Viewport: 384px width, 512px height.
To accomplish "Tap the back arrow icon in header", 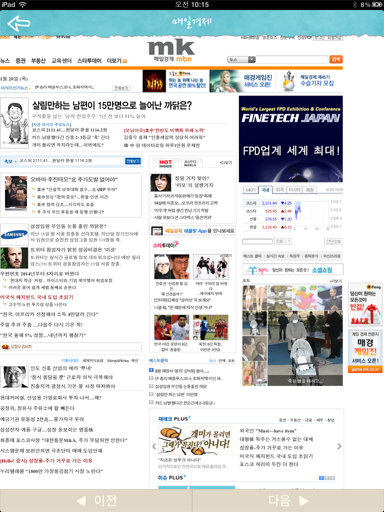I will tap(19, 23).
